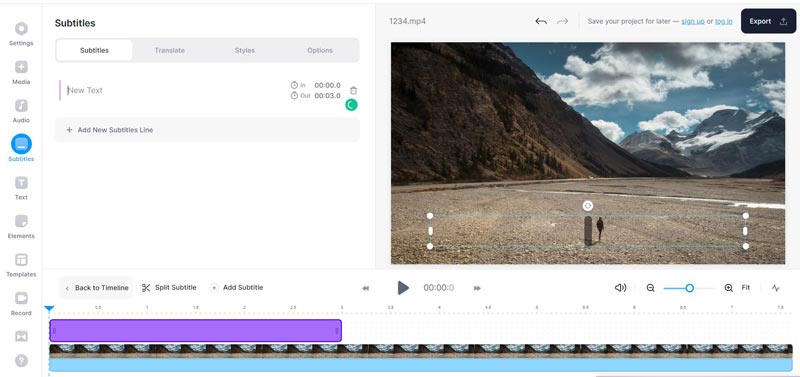Open the Media panel icon
This screenshot has width=800, height=377.
coord(21,67)
